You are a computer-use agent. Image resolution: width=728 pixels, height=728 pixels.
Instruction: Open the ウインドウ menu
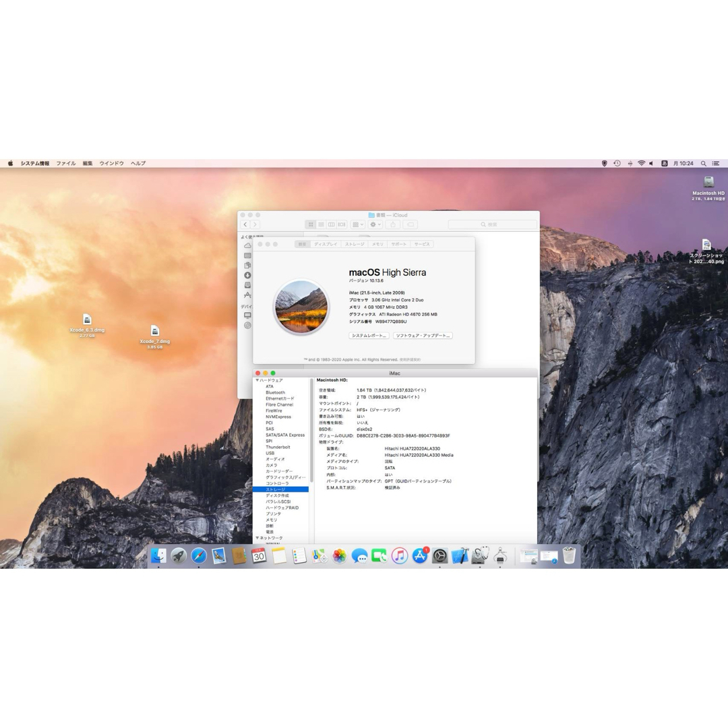(111, 163)
